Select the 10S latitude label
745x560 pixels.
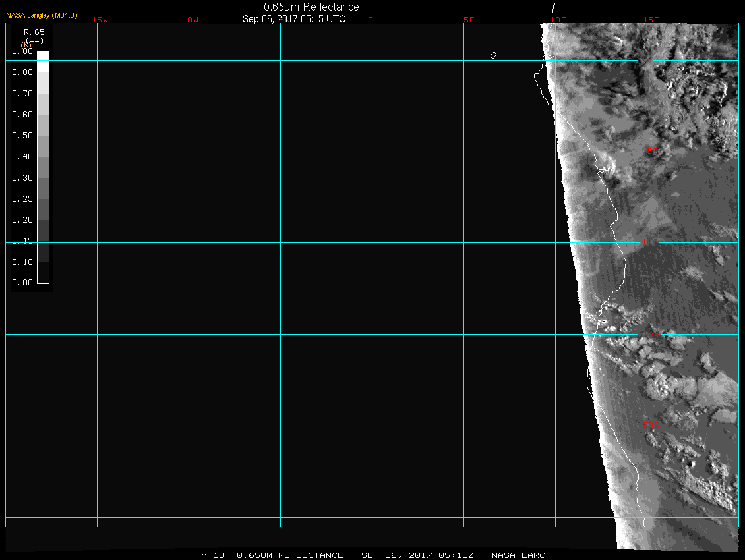point(650,243)
